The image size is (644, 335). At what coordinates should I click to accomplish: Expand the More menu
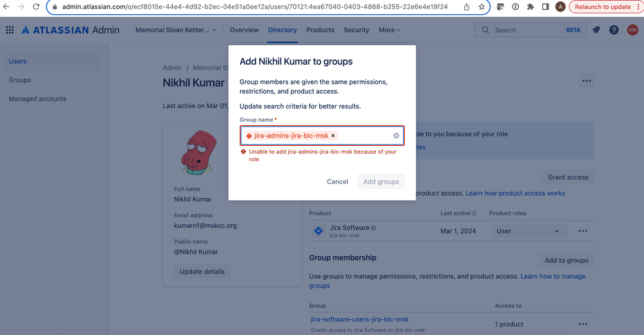[389, 30]
